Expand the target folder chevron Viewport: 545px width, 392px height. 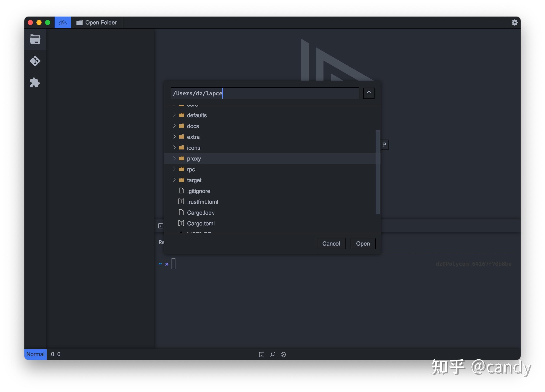(174, 180)
